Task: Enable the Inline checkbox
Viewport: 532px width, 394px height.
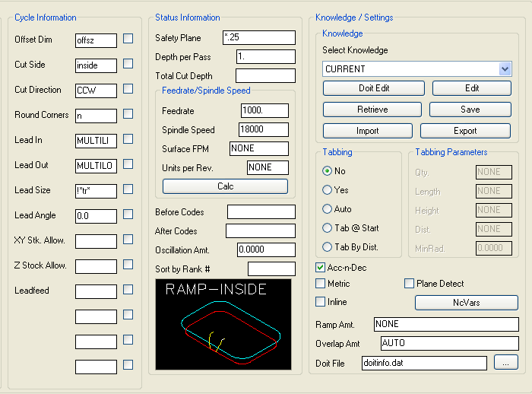Action: [320, 302]
